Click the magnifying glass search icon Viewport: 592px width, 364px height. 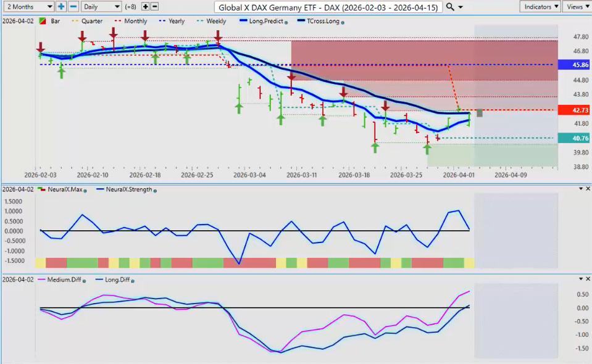click(450, 6)
